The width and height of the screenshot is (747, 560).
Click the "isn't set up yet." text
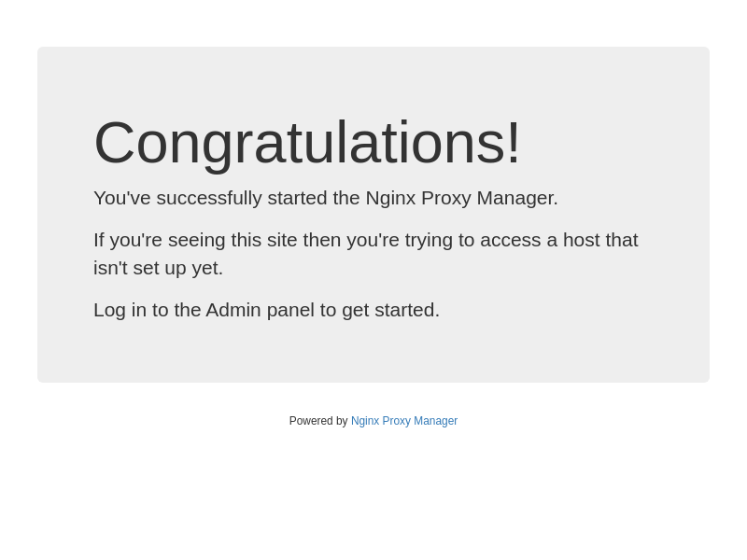158,268
